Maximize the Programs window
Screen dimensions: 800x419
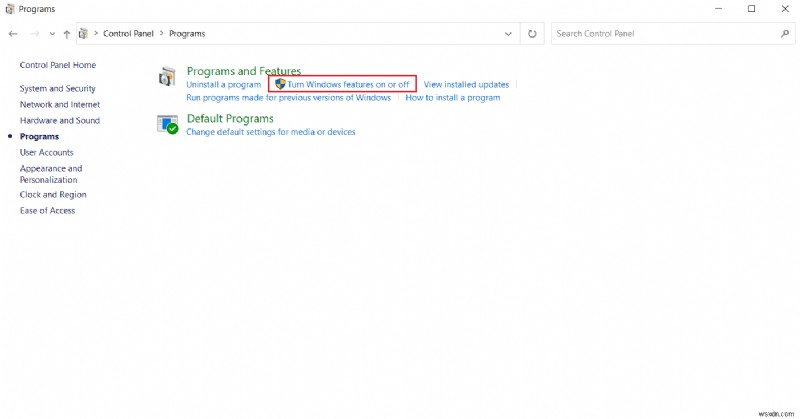pyautogui.click(x=752, y=9)
